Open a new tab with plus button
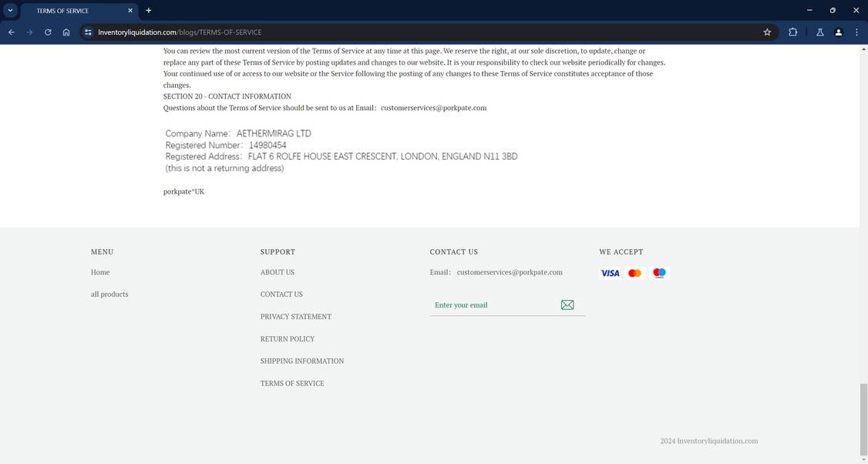Screen dimensions: 868x464 (x=148, y=11)
